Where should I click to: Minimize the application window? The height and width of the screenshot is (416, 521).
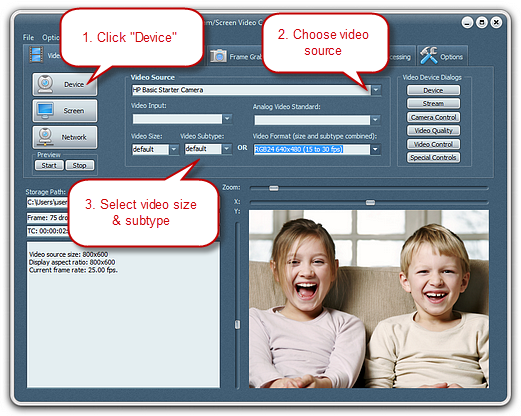pyautogui.click(x=467, y=23)
